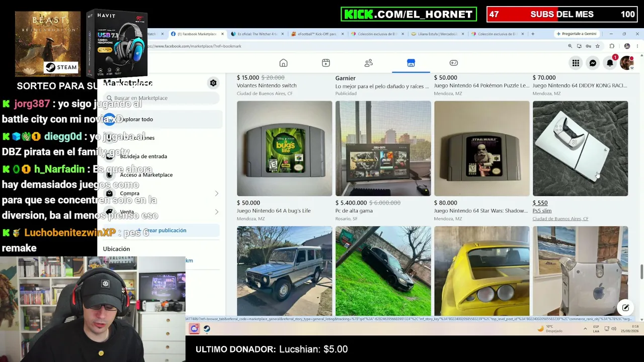644x362 pixels.
Task: Go to the Facebook Home icon
Action: 283,63
